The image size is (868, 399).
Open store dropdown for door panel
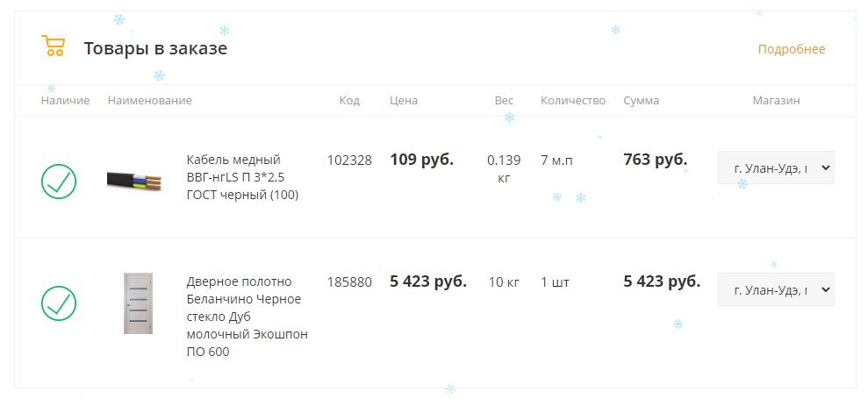point(775,289)
